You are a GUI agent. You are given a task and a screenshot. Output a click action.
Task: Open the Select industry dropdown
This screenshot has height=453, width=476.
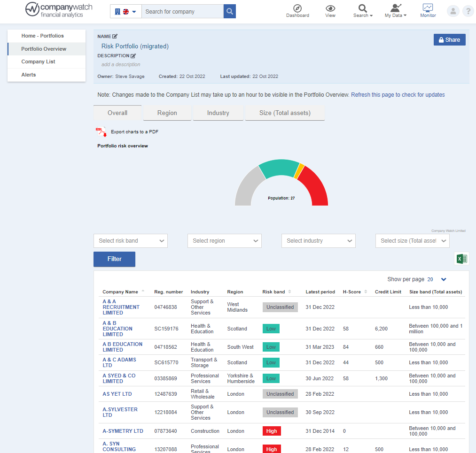pyautogui.click(x=318, y=240)
